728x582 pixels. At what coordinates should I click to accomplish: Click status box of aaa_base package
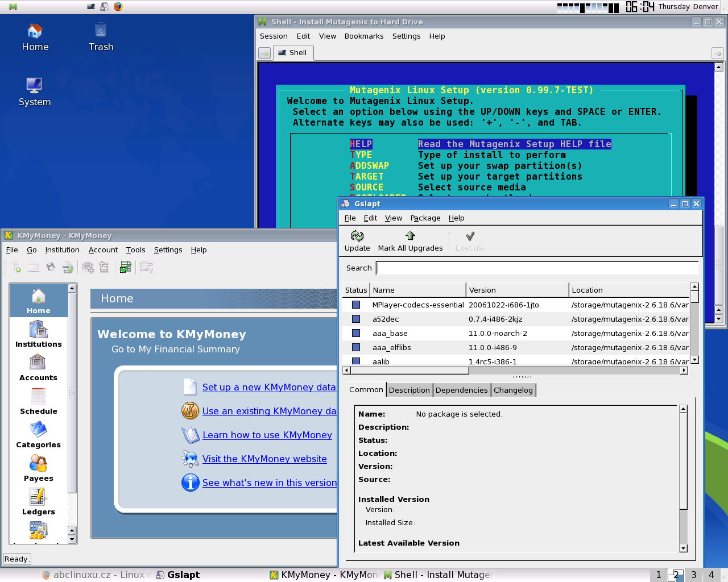356,333
